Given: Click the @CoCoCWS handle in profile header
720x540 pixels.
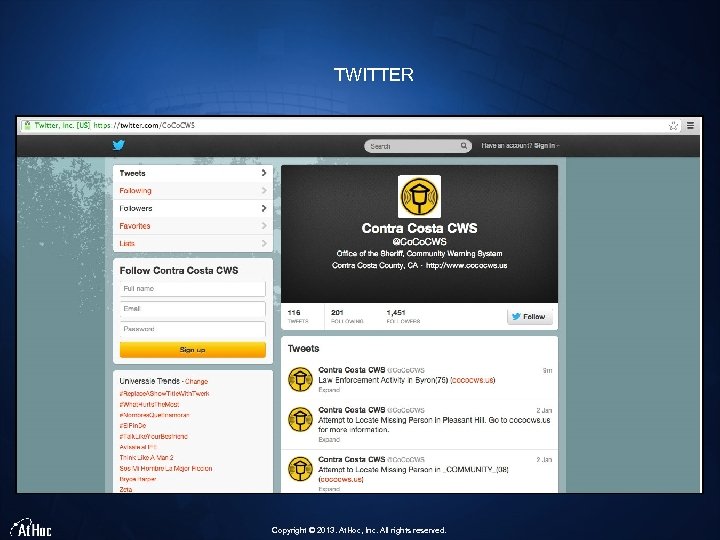Looking at the screenshot, I should point(419,242).
